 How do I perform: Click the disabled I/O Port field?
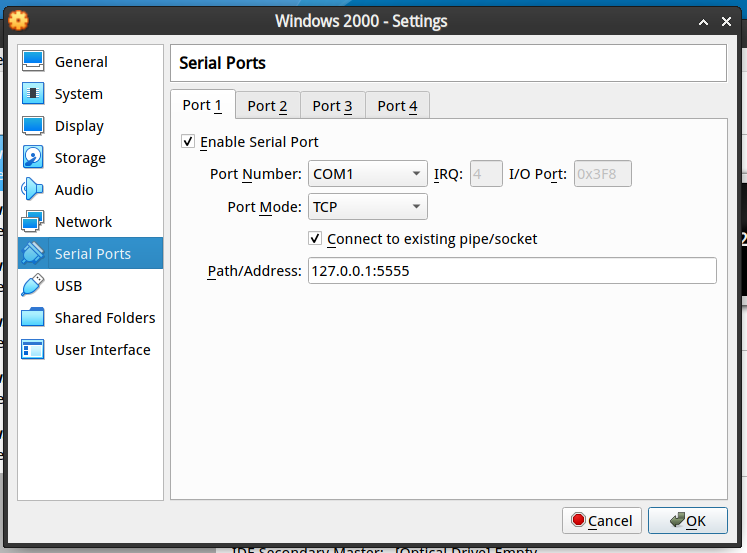(x=603, y=174)
